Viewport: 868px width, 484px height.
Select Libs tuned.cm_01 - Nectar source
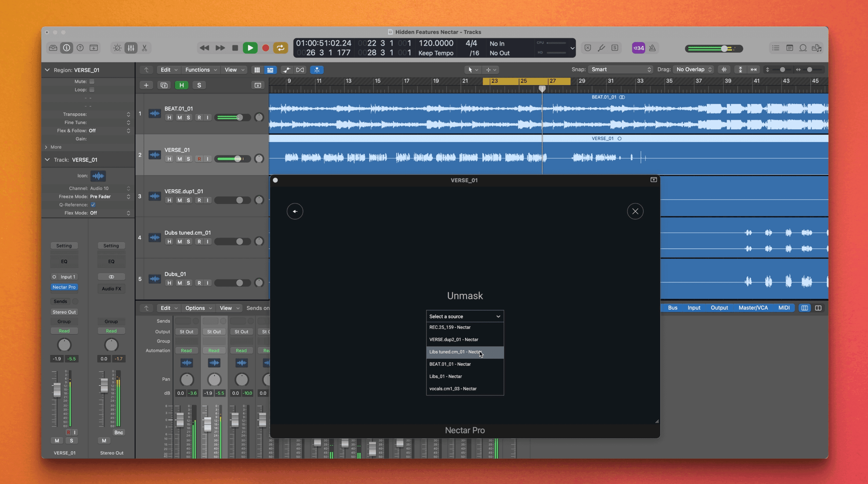pos(465,352)
